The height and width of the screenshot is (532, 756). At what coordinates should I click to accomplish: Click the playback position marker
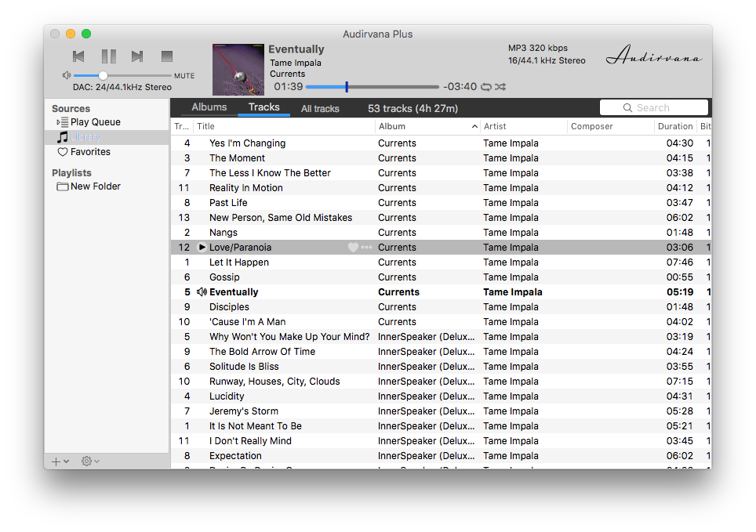(x=347, y=87)
